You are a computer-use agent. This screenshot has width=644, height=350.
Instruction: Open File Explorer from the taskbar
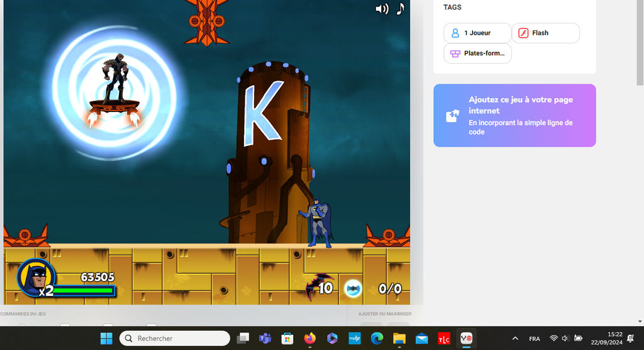click(x=399, y=339)
